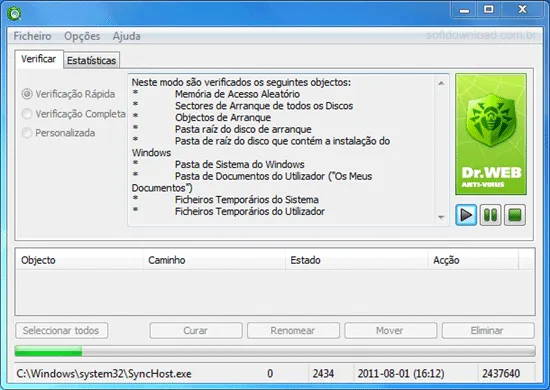This screenshot has height=390, width=550.
Task: Click the status bar value 2434
Action: (x=323, y=374)
